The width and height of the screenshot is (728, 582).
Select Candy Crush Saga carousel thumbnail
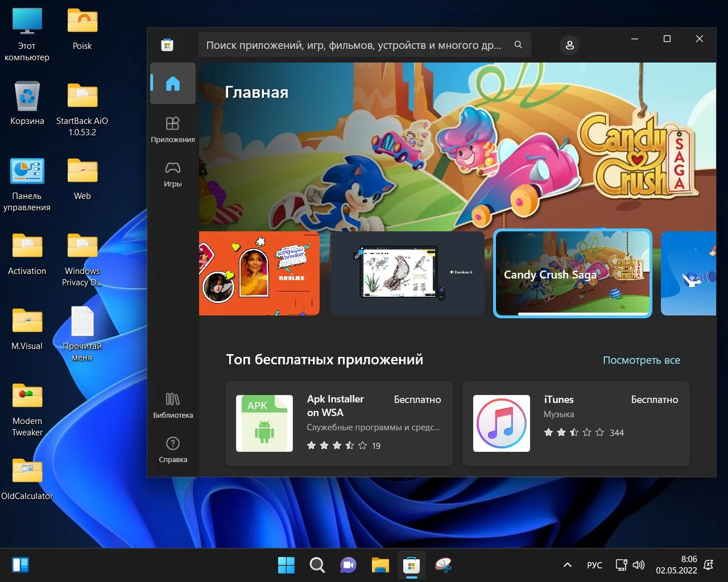(572, 273)
